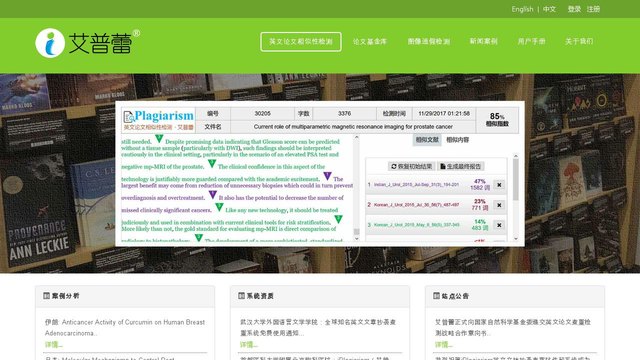Open 详情 under the Curcumin case
The height and width of the screenshot is (360, 640).
pos(53,344)
